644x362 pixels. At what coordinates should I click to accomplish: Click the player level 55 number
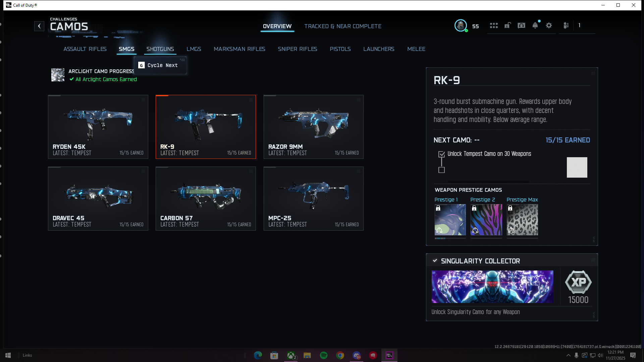tap(476, 26)
